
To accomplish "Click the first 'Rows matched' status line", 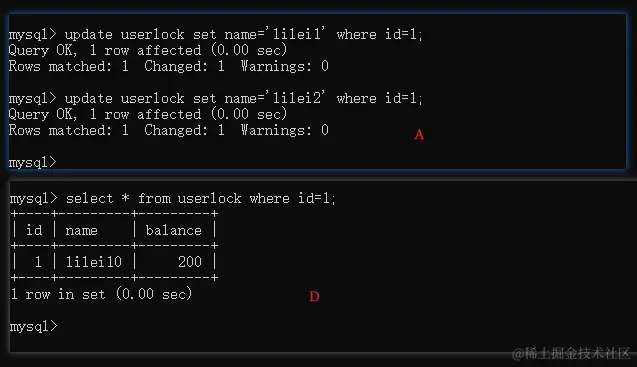I will (169, 66).
